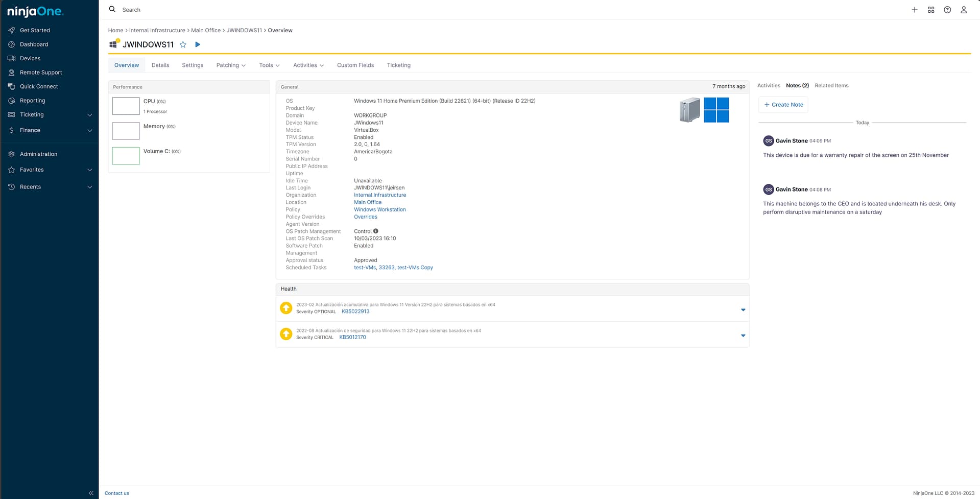Expand the Patching dropdown
Viewport: 980px width, 499px height.
click(230, 65)
